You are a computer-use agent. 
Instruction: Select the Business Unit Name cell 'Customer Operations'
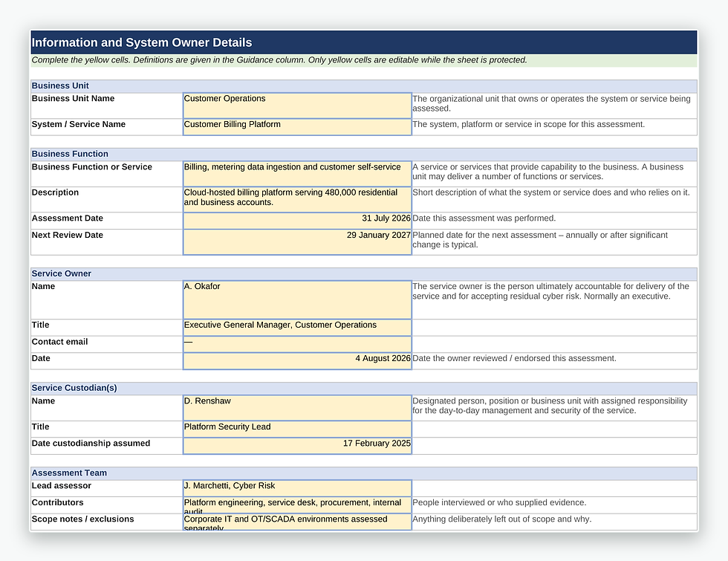pyautogui.click(x=297, y=106)
